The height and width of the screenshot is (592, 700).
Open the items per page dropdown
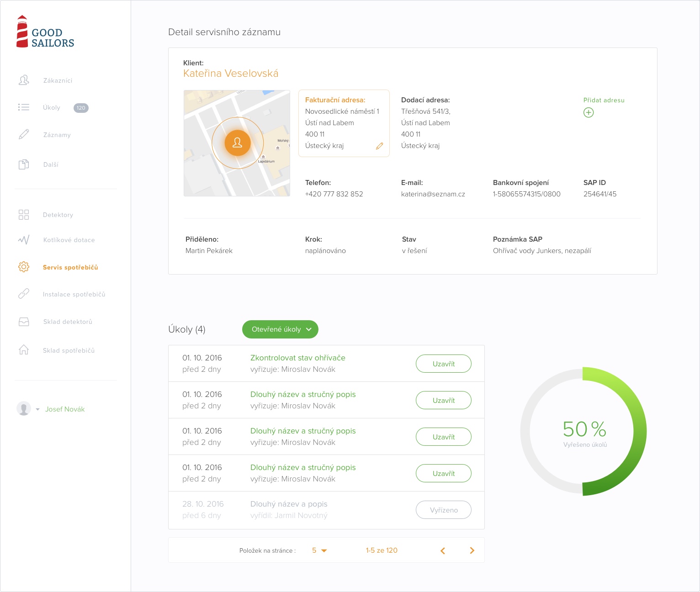tap(319, 550)
